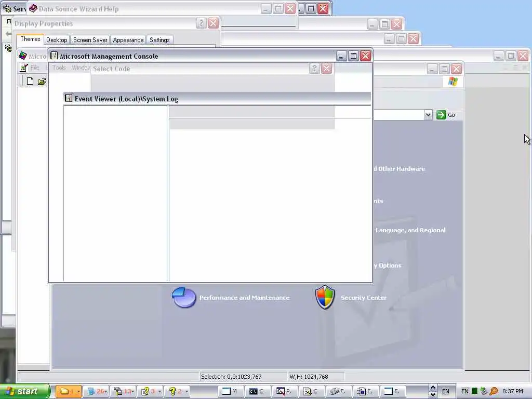Switch to the Screen Saver tab

coord(90,40)
